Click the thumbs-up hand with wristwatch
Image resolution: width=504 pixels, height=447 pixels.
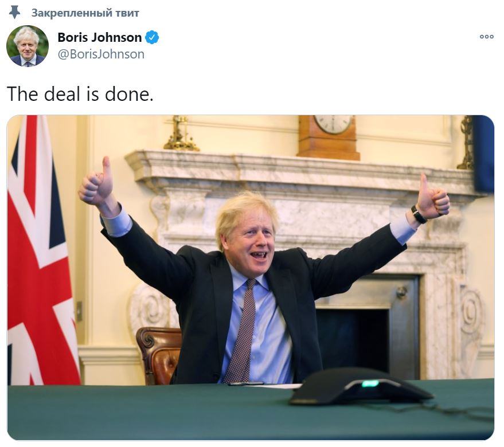433,198
